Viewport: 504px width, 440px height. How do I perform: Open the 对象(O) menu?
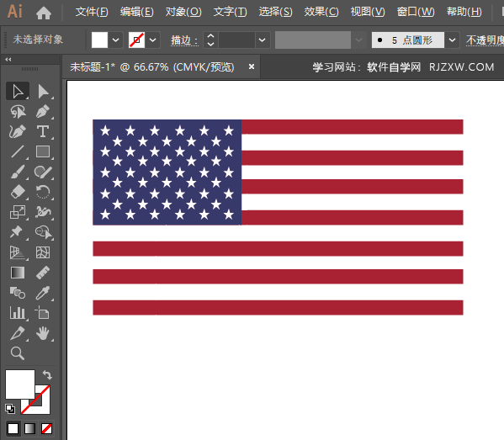[x=183, y=13]
